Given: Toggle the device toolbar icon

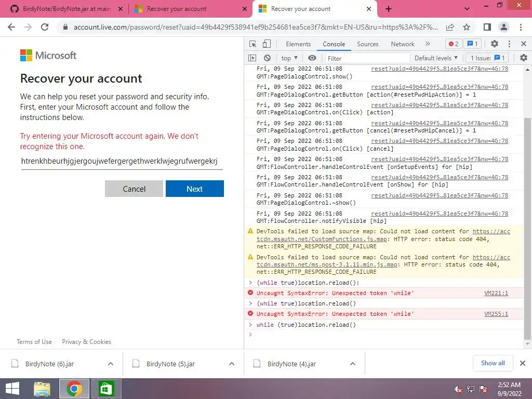Looking at the screenshot, I should coord(267,44).
